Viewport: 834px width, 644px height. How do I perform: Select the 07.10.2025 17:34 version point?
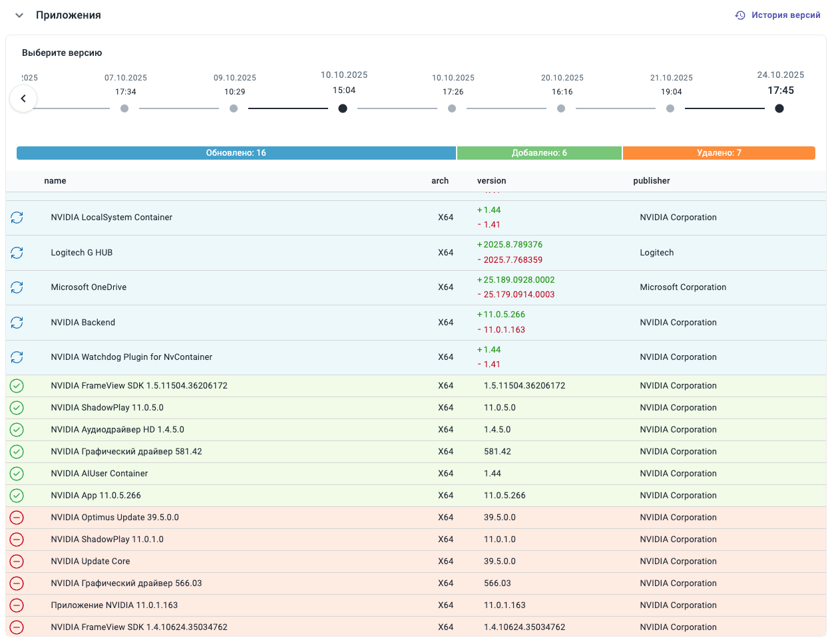124,108
